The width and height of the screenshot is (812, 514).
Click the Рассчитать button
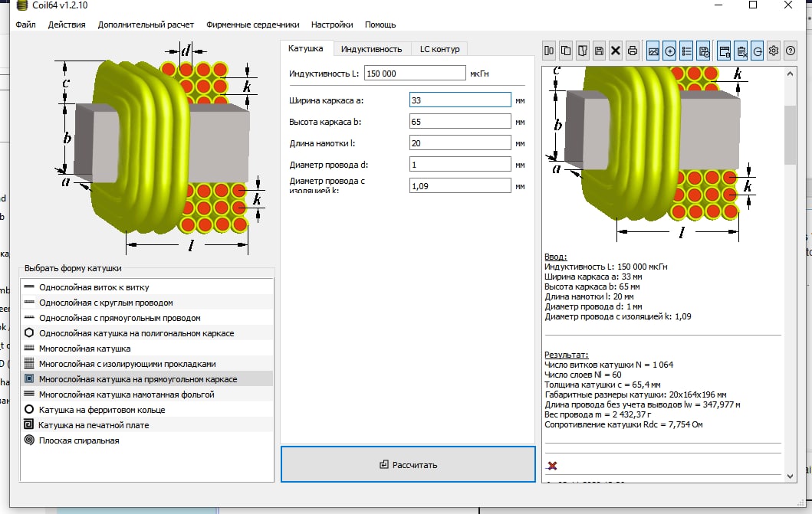click(x=408, y=464)
